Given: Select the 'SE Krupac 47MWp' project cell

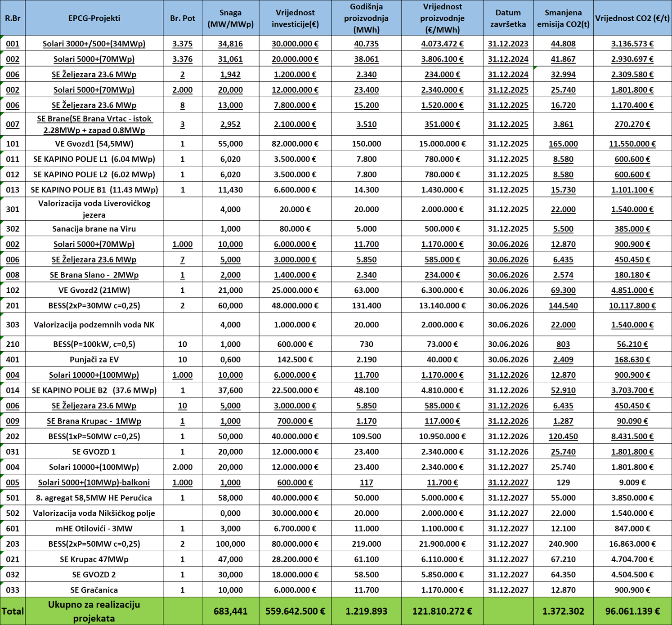Looking at the screenshot, I should point(94,559).
